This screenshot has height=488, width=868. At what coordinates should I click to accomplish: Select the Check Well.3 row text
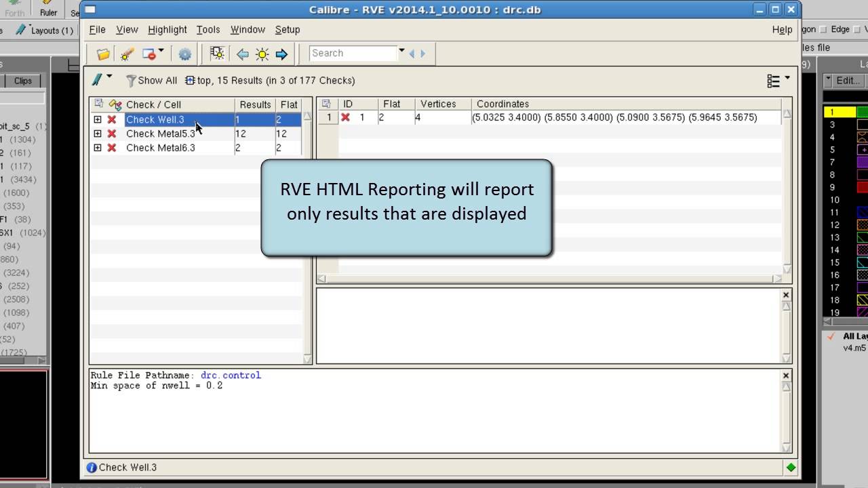coord(155,119)
